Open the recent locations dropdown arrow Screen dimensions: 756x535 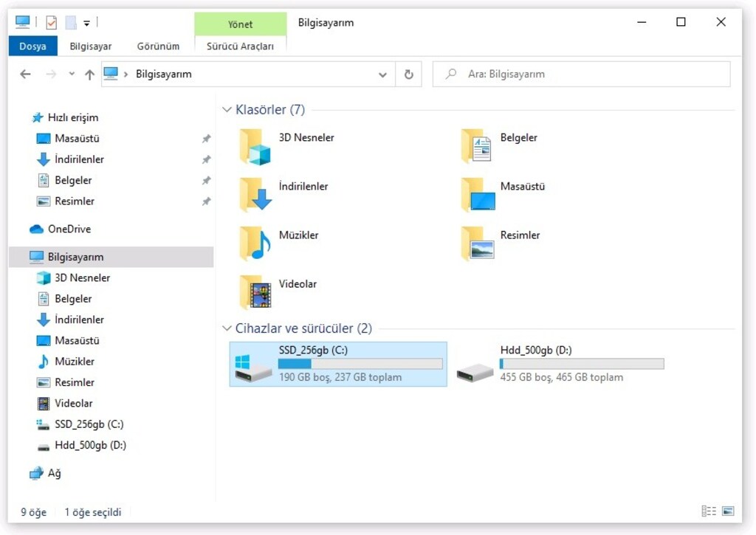[72, 75]
